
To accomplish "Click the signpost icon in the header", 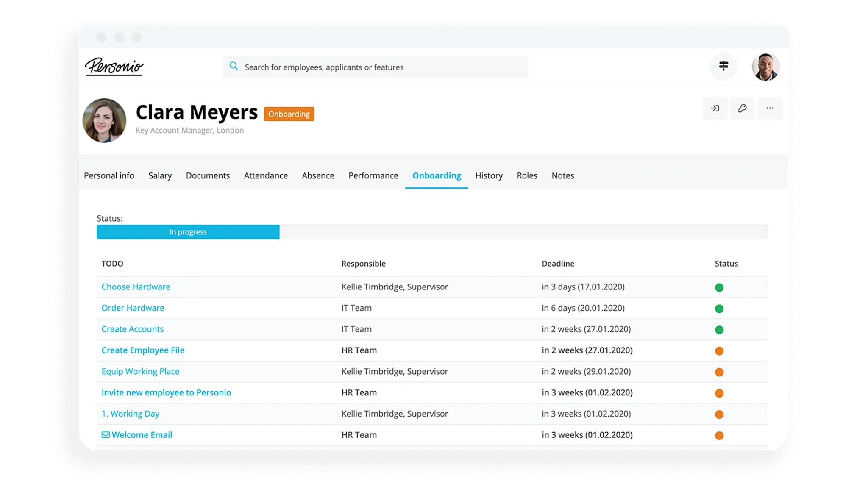I will pos(723,66).
